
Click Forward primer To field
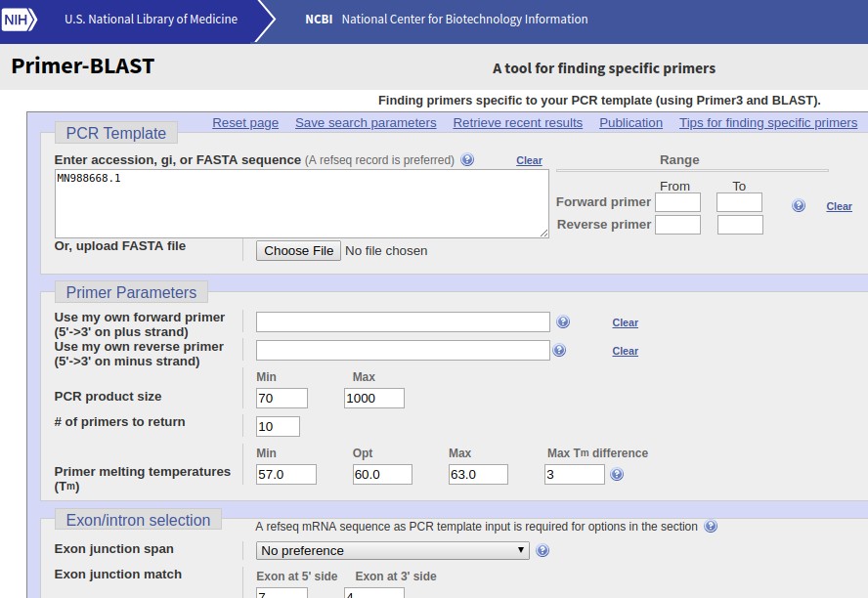[739, 202]
